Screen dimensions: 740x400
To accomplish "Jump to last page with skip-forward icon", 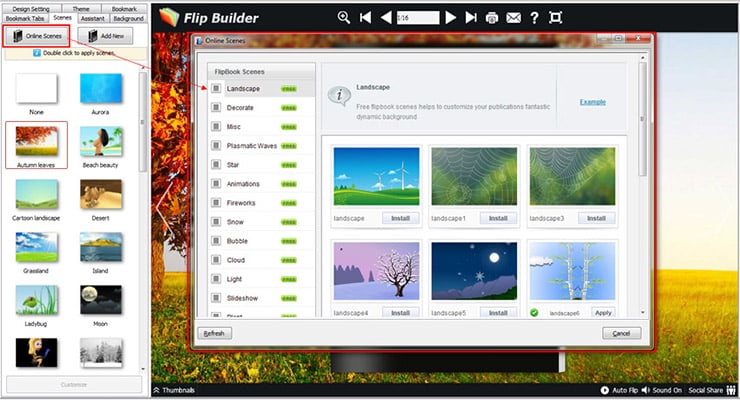I will (471, 17).
